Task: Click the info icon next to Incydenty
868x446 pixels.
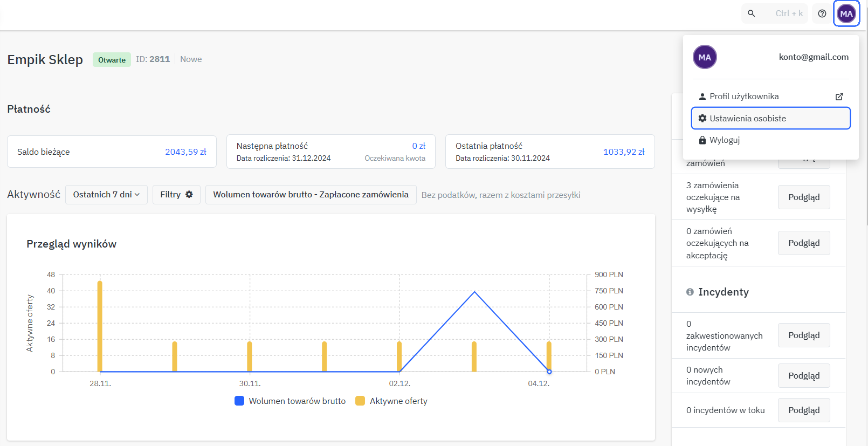Action: [x=690, y=292]
